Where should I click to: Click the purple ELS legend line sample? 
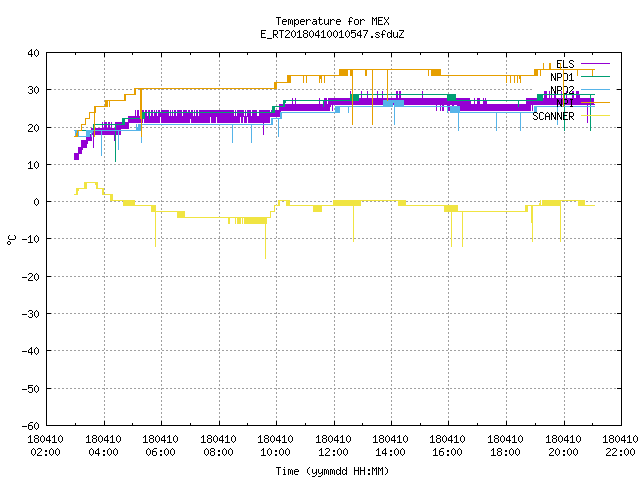(x=595, y=64)
